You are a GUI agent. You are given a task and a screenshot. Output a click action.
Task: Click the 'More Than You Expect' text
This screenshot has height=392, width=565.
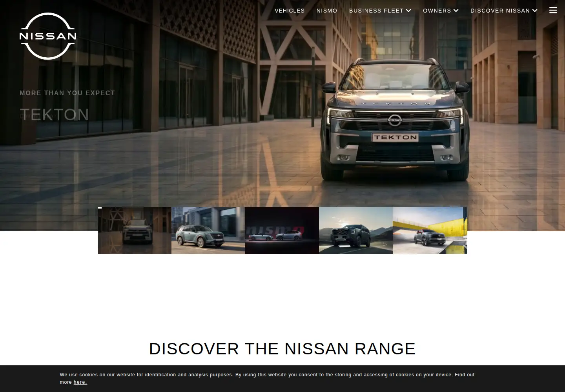click(67, 93)
